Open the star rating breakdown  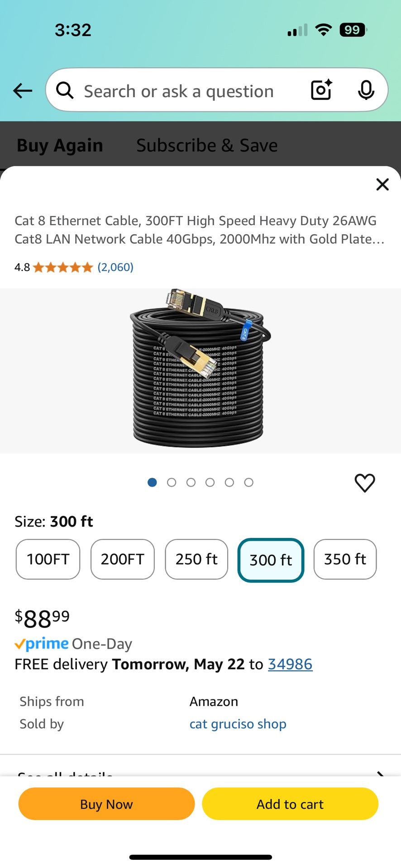pyautogui.click(x=63, y=267)
